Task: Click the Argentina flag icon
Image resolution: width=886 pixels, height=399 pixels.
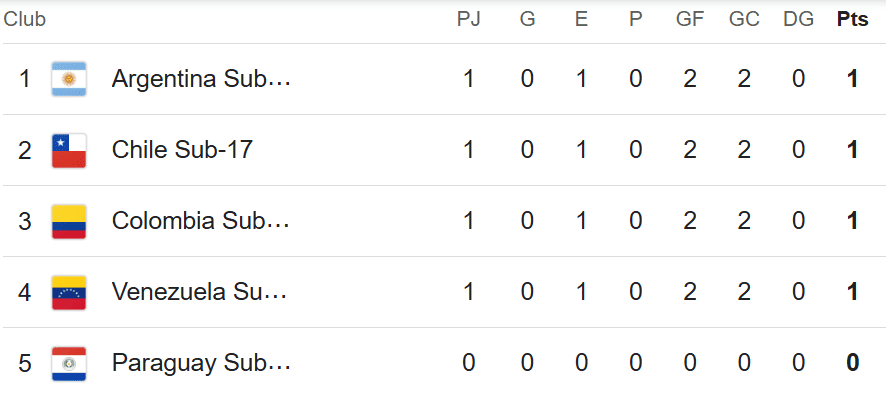Action: [x=69, y=79]
